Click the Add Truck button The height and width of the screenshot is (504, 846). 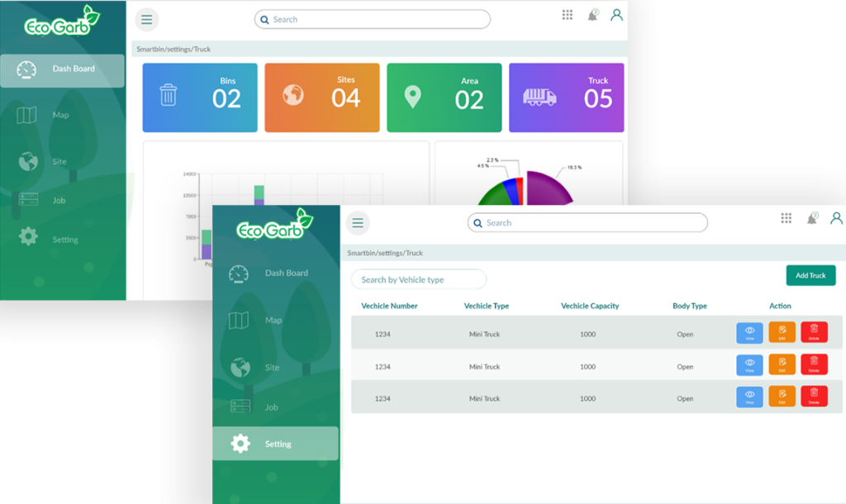pos(810,275)
